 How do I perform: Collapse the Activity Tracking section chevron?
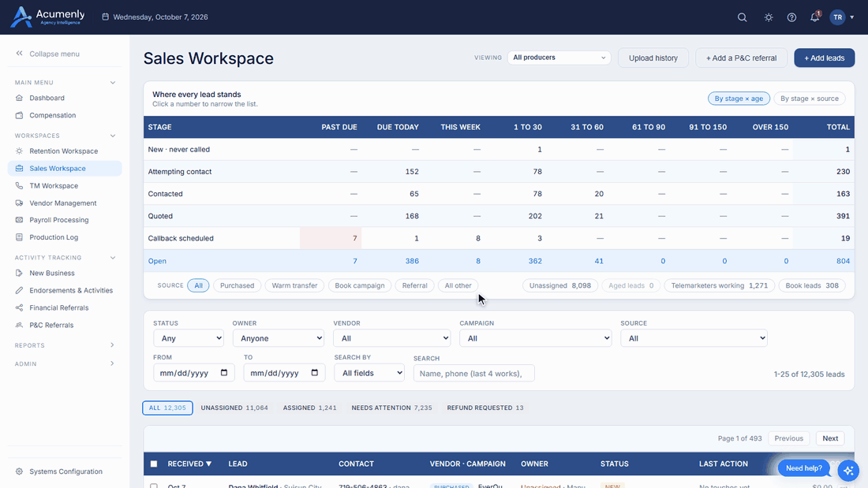(x=112, y=258)
